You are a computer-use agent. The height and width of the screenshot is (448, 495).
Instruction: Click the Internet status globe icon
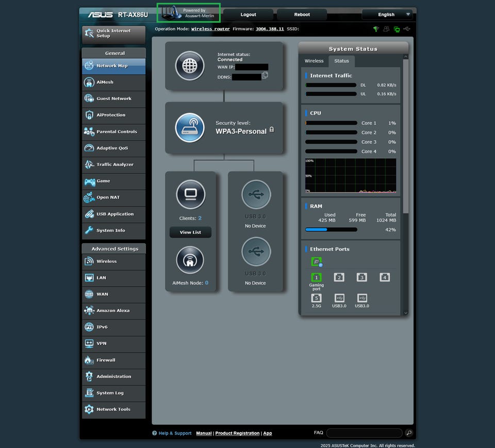(190, 65)
